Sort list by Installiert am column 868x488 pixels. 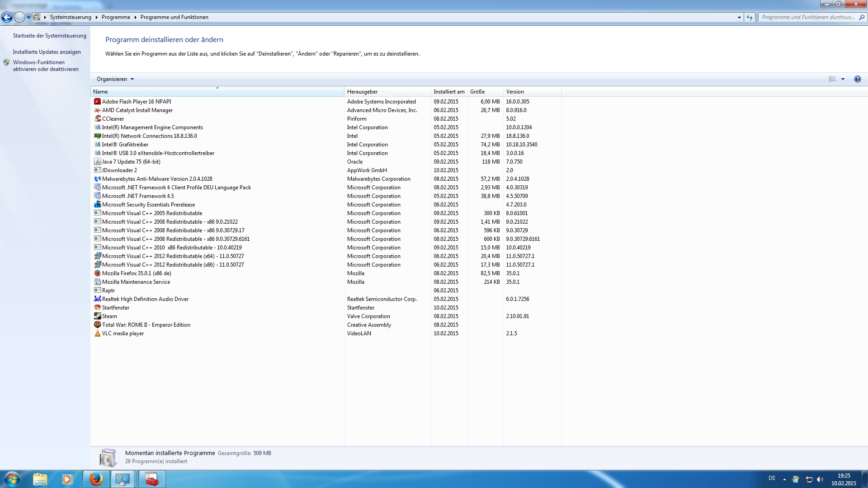pyautogui.click(x=448, y=92)
